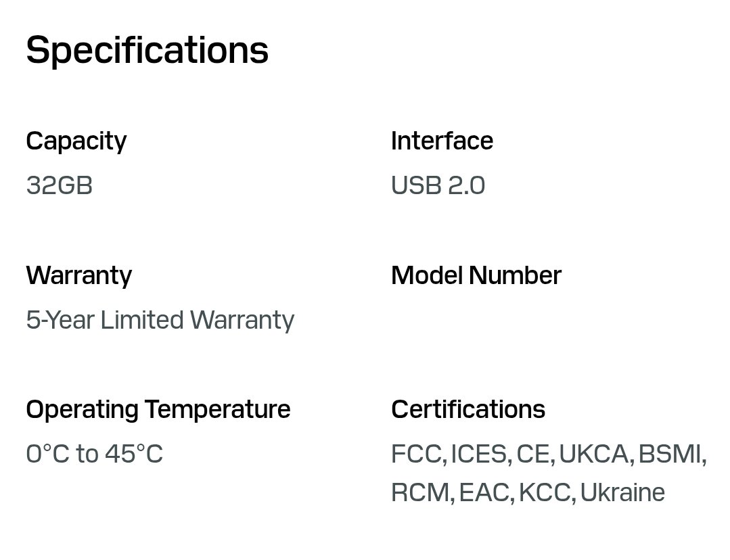This screenshot has width=730, height=560.
Task: Click the Warranty label
Action: pos(78,276)
